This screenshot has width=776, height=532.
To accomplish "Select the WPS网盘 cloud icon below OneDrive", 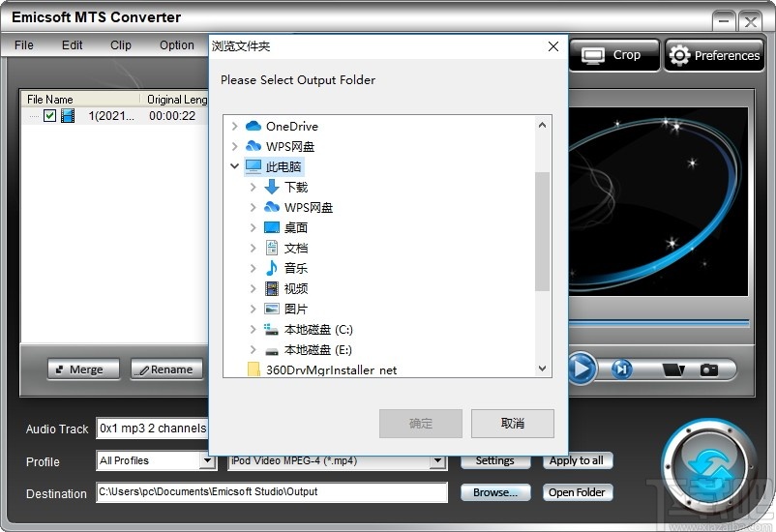I will 254,146.
